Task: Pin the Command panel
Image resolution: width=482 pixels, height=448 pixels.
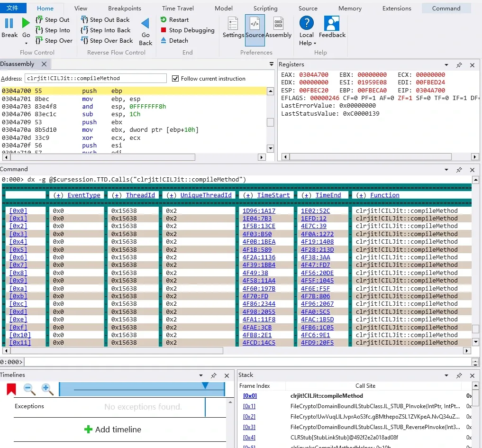Action: [x=459, y=170]
